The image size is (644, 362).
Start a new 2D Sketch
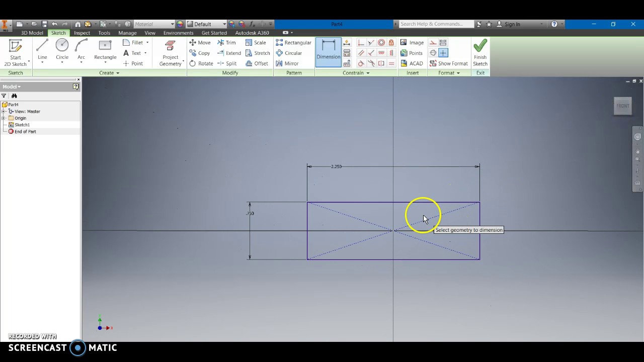tap(16, 53)
